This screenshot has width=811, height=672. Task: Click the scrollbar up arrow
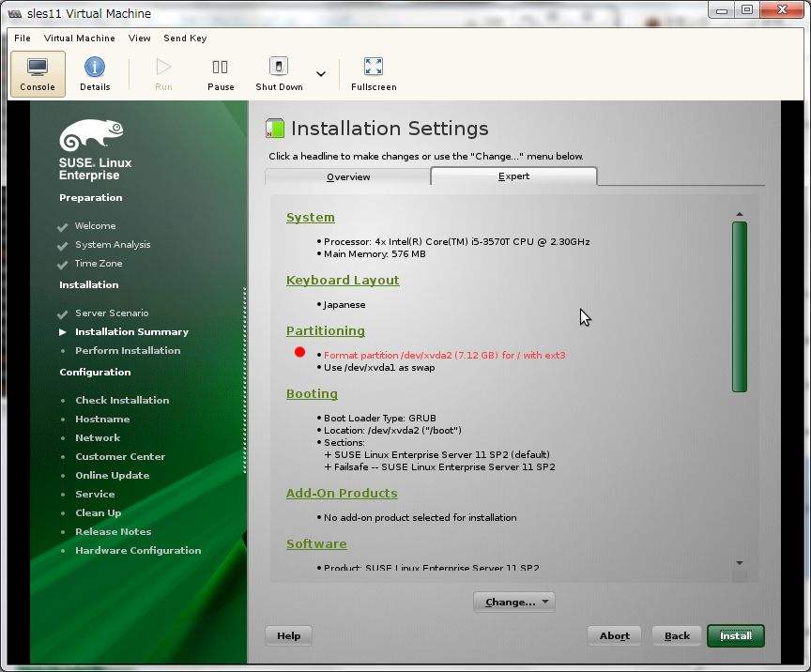740,214
